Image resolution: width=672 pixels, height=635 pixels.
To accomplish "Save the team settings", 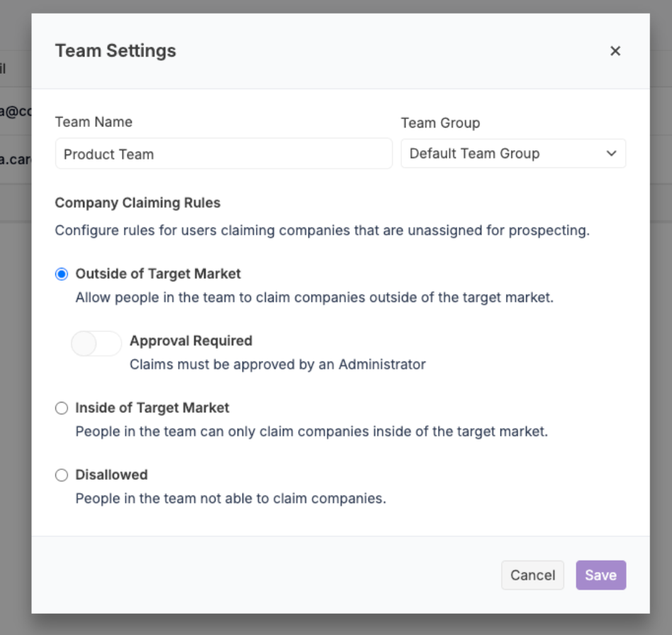I will [601, 575].
